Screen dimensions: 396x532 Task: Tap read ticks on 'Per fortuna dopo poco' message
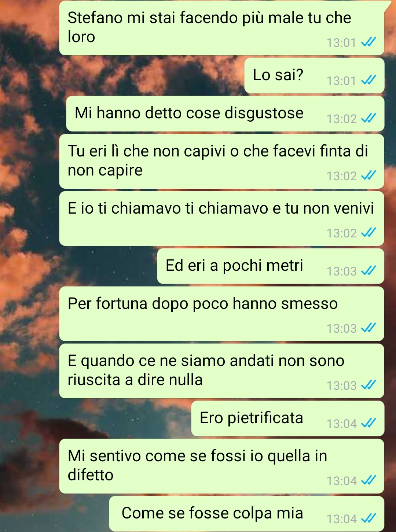[x=368, y=328]
